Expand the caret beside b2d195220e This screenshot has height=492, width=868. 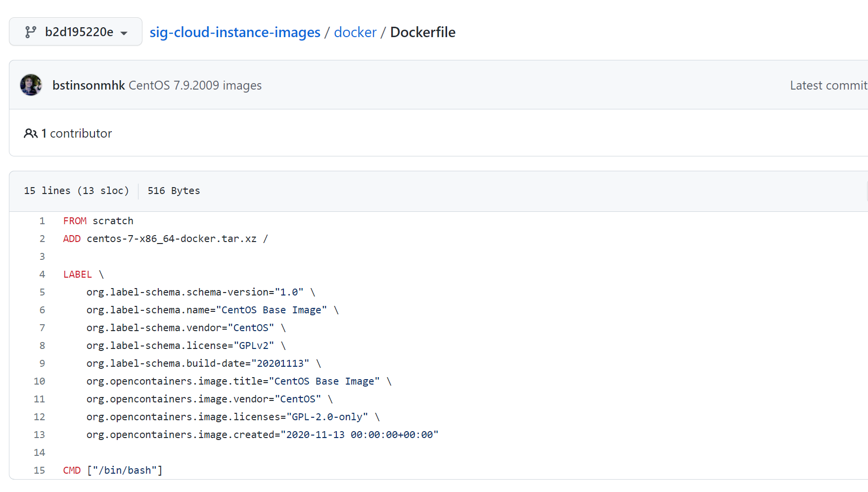click(x=124, y=33)
